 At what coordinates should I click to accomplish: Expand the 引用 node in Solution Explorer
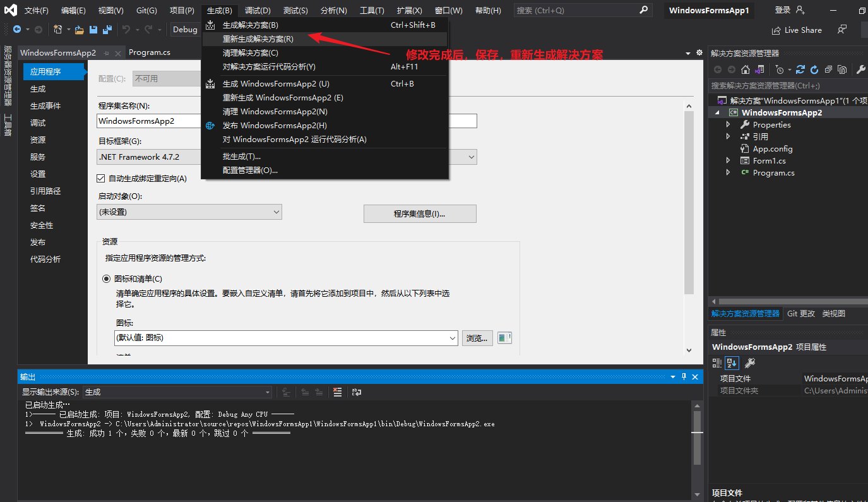coord(728,136)
